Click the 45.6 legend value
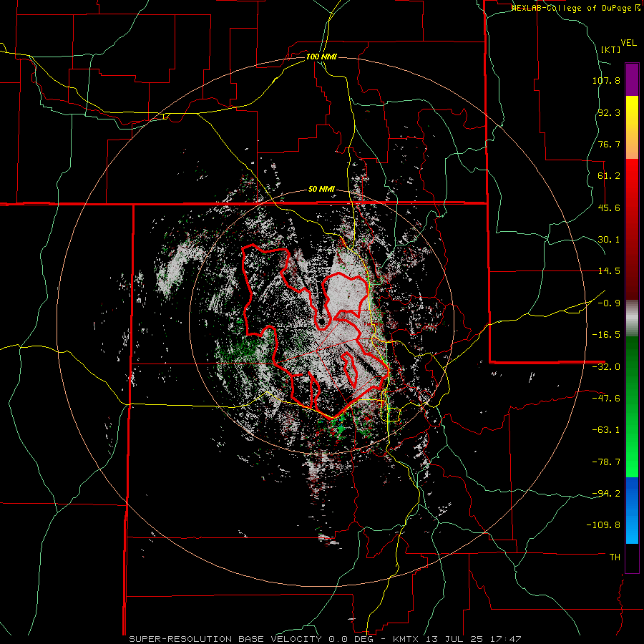Image resolution: width=644 pixels, height=644 pixels. (x=609, y=208)
